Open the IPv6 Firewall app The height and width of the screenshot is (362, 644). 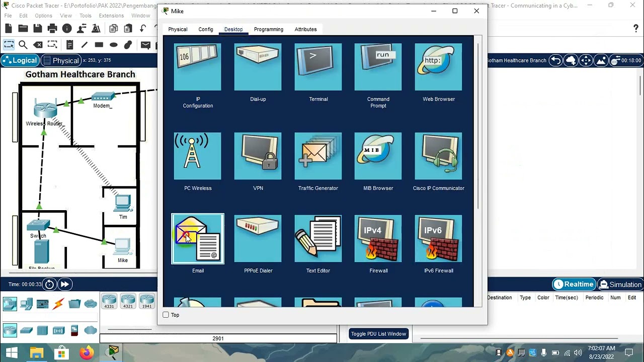pyautogui.click(x=439, y=239)
